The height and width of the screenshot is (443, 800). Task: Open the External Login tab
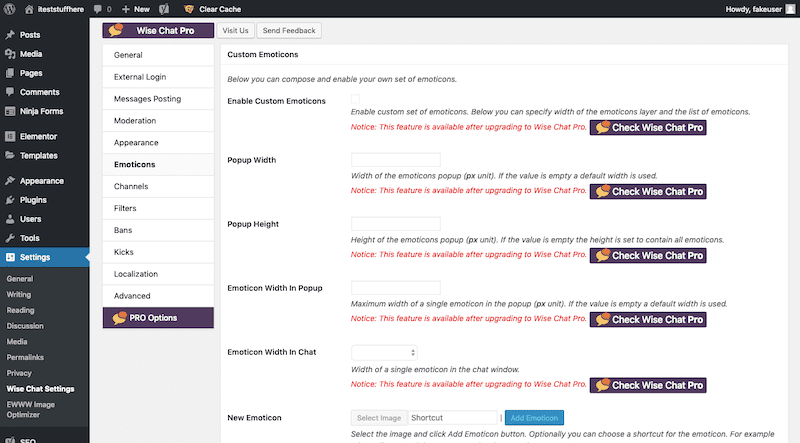(158, 77)
